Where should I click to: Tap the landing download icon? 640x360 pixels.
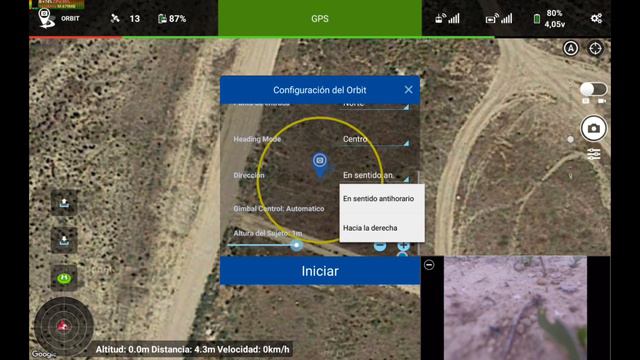(x=64, y=240)
